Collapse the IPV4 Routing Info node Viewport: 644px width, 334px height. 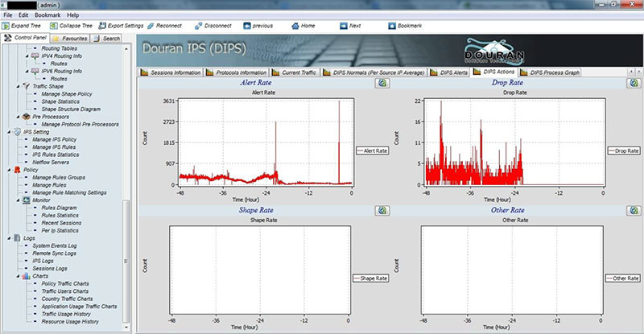click(x=27, y=56)
